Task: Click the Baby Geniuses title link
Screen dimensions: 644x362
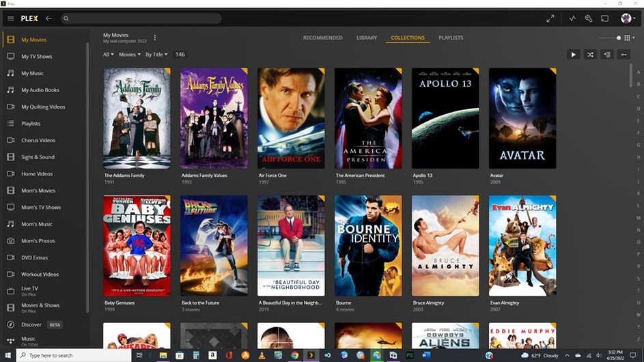Action: (x=120, y=303)
